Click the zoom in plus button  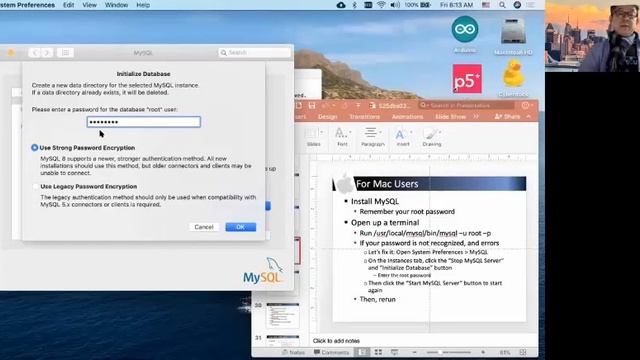[x=483, y=352]
